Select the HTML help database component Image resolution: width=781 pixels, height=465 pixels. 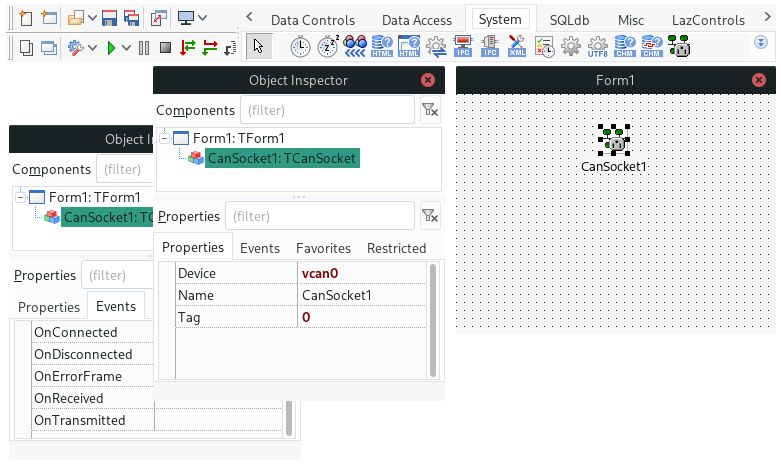click(x=382, y=46)
